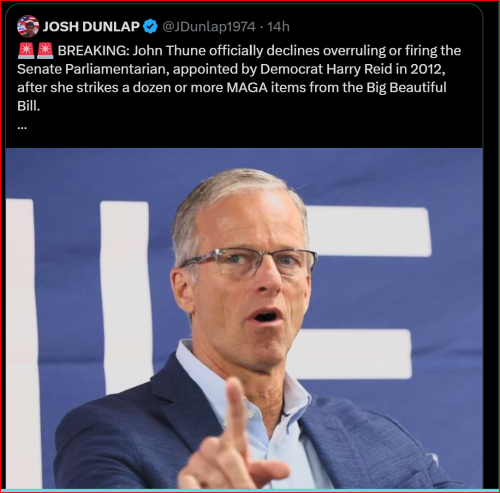
Task: Click the Harry Reid mention in the tweet
Action: coord(360,69)
